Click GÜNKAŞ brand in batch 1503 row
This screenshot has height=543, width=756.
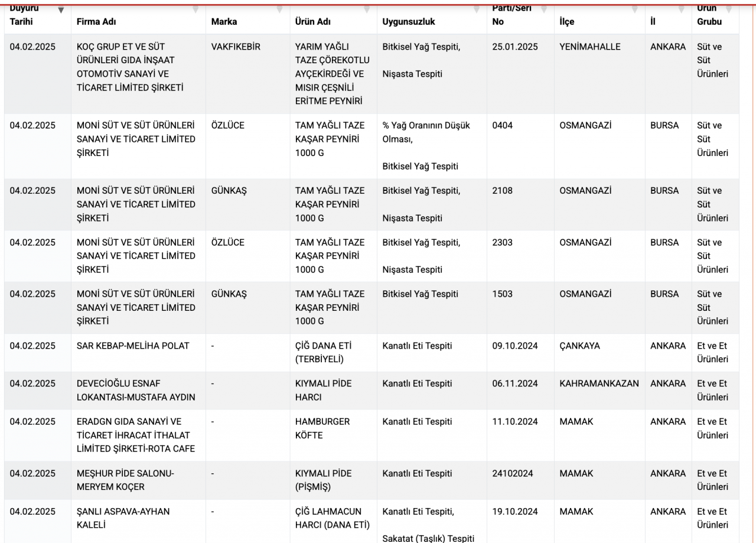click(229, 294)
